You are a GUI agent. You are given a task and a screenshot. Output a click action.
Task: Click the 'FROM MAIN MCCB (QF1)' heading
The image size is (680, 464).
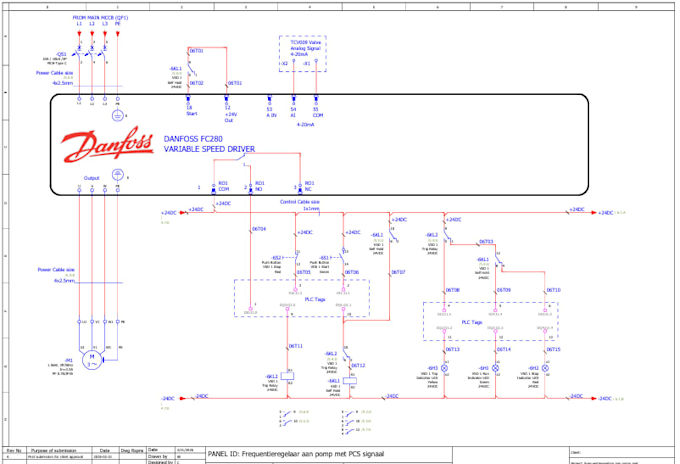click(x=100, y=18)
